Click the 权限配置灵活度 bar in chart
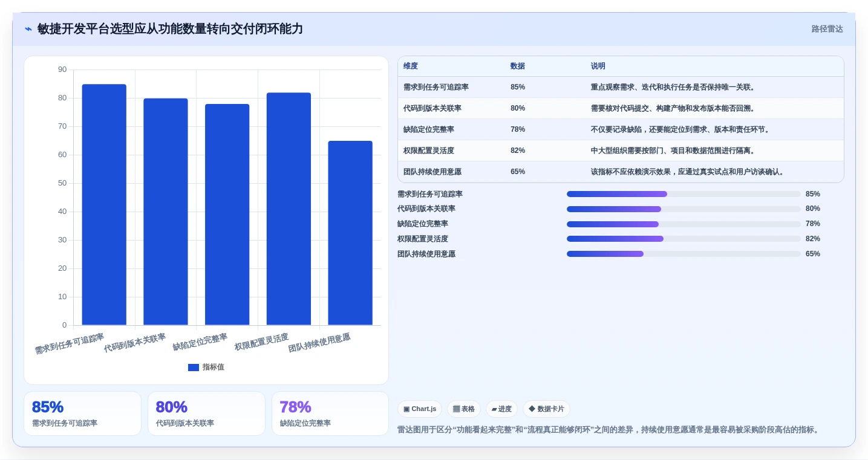Image resolution: width=868 pixels, height=460 pixels. pyautogui.click(x=289, y=209)
